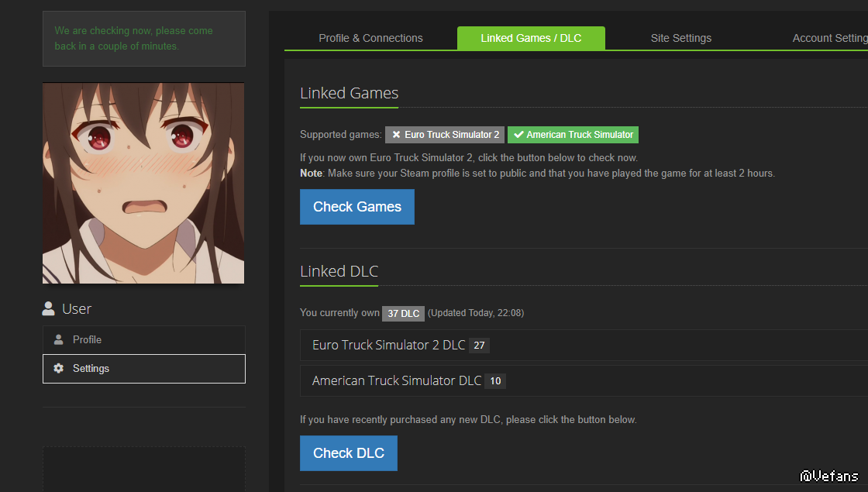Click the American Truck Simulator supported game badge
This screenshot has height=492, width=868.
pyautogui.click(x=573, y=135)
